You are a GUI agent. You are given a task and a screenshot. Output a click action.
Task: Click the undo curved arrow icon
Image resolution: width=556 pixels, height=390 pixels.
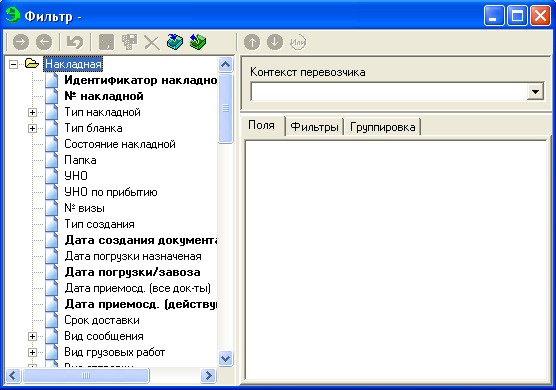pyautogui.click(x=75, y=42)
